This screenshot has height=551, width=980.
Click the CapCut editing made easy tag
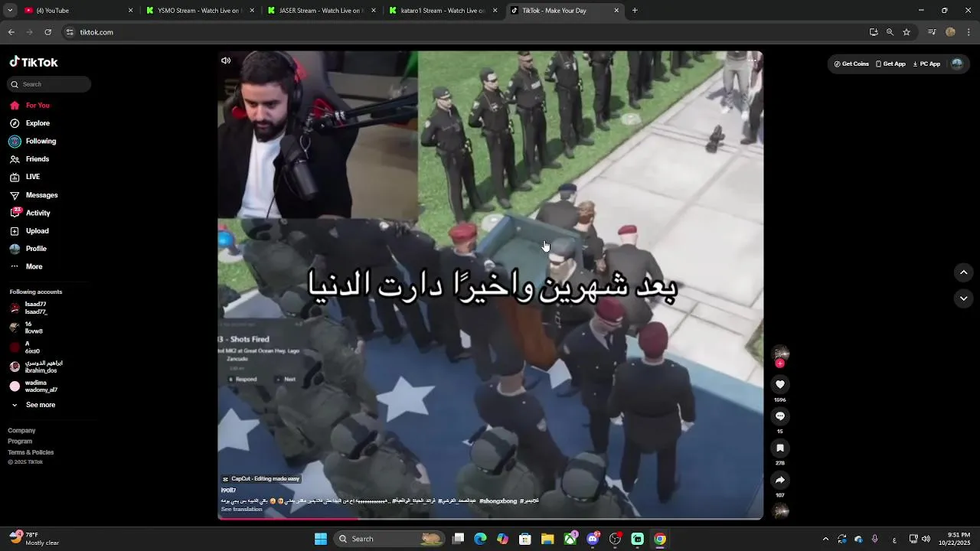(260, 479)
